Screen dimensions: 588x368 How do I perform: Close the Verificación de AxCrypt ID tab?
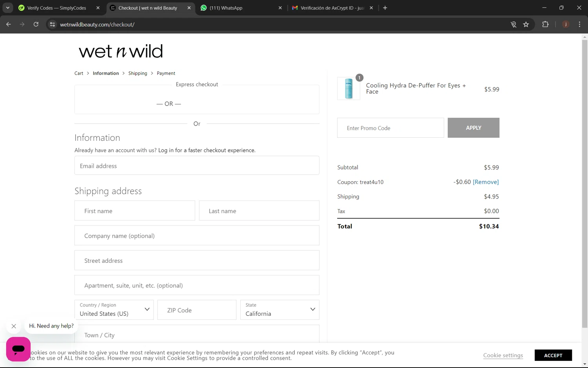click(371, 8)
